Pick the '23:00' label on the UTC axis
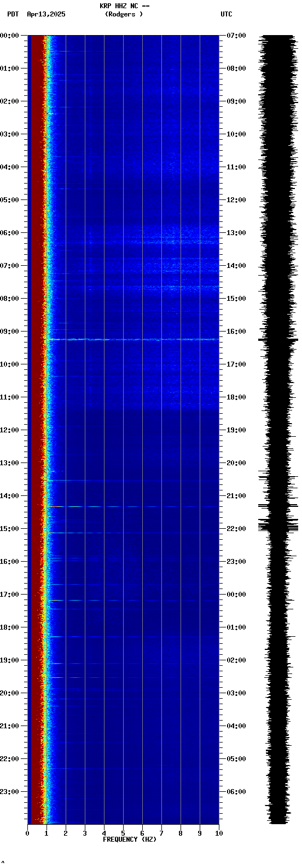This screenshot has width=302, height=868. coord(236,562)
